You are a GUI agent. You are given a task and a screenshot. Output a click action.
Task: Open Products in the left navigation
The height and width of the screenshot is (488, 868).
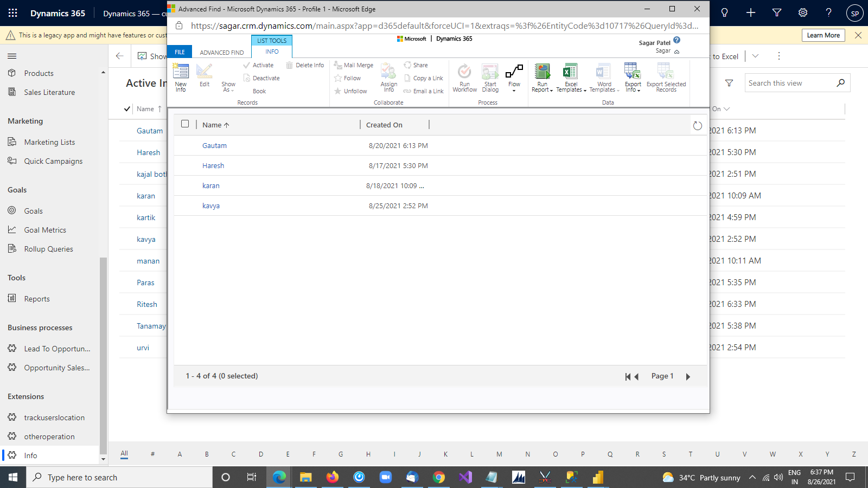tap(39, 73)
